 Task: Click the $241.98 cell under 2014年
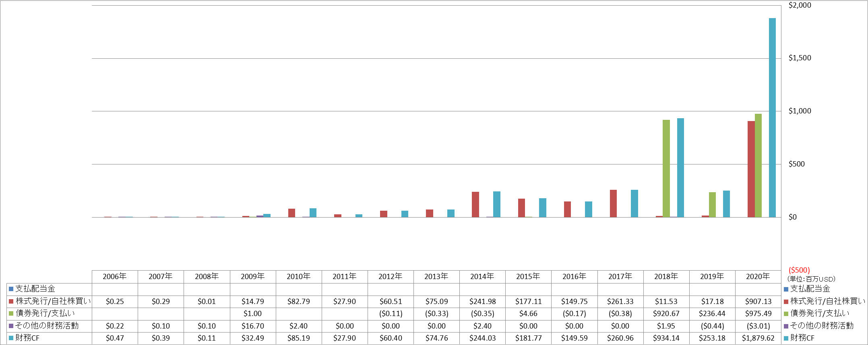[482, 302]
